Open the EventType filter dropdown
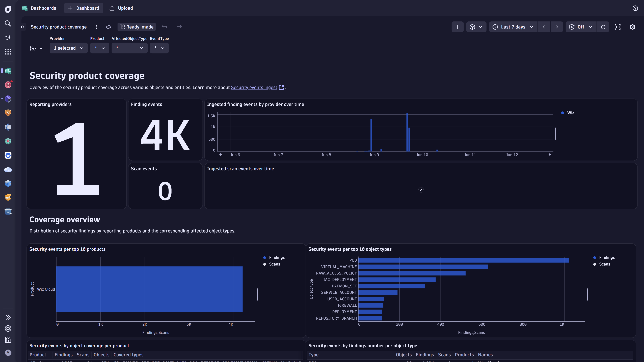This screenshot has width=644, height=362. (x=159, y=48)
